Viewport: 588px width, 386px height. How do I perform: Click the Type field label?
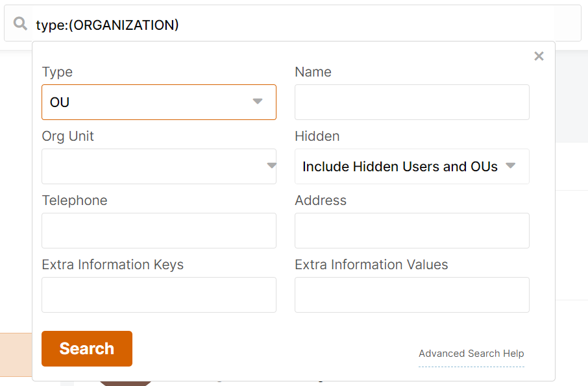[x=57, y=72]
